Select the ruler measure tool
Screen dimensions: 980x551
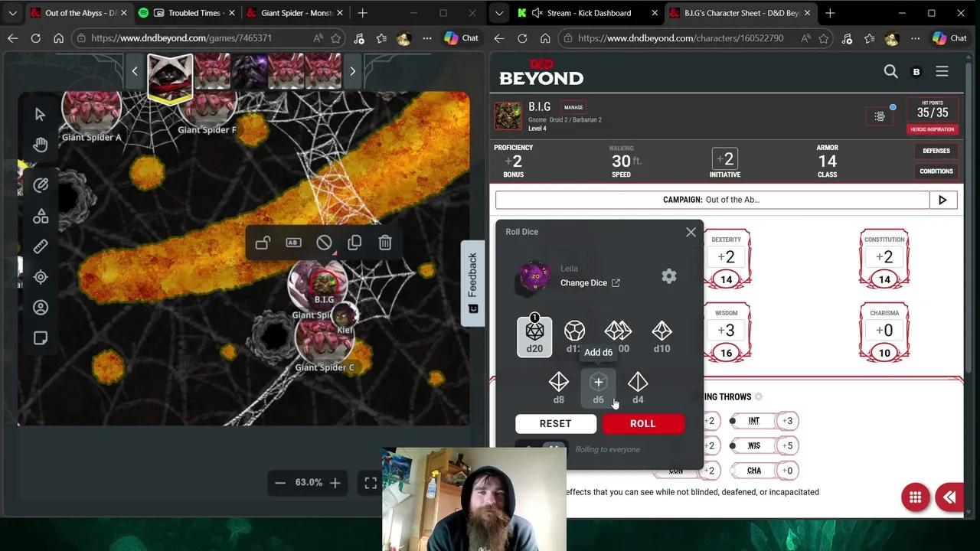click(40, 246)
